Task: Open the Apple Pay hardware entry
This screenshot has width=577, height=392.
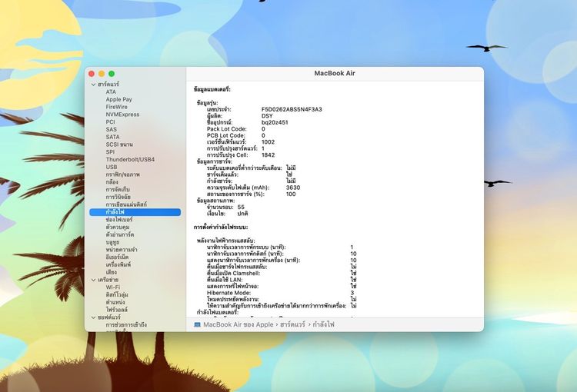Action: pyautogui.click(x=118, y=99)
